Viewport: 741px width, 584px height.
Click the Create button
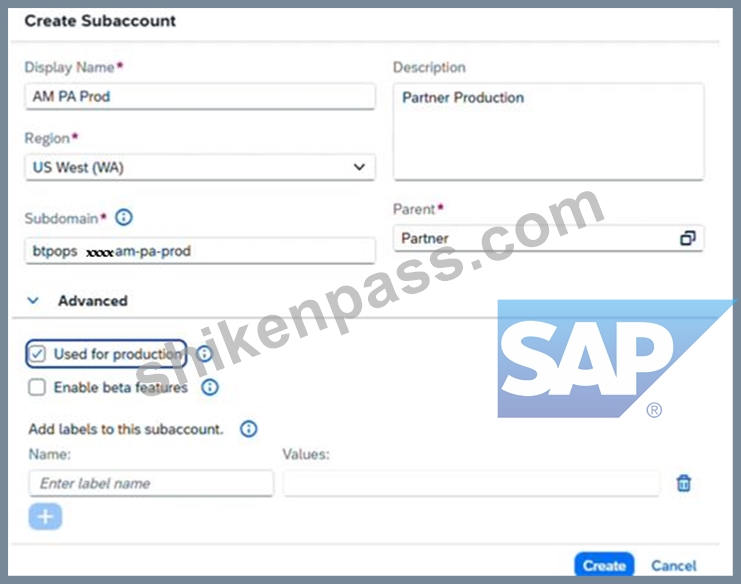coord(604,565)
